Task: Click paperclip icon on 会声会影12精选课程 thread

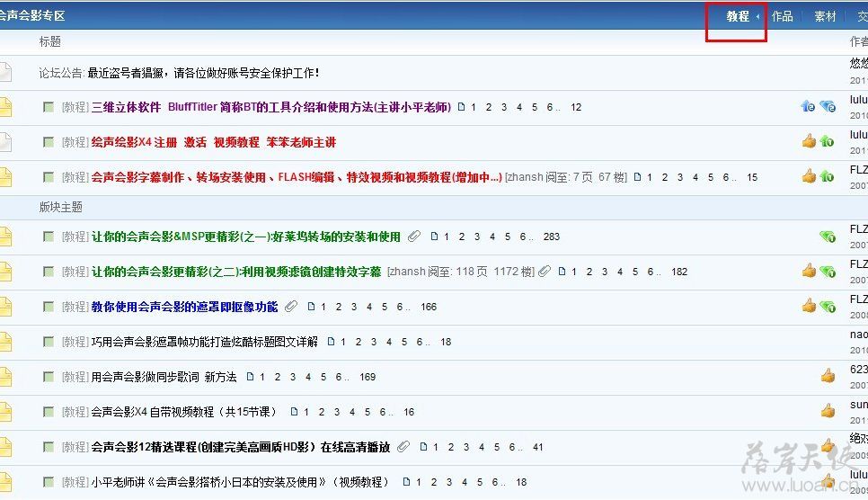Action: coord(403,447)
